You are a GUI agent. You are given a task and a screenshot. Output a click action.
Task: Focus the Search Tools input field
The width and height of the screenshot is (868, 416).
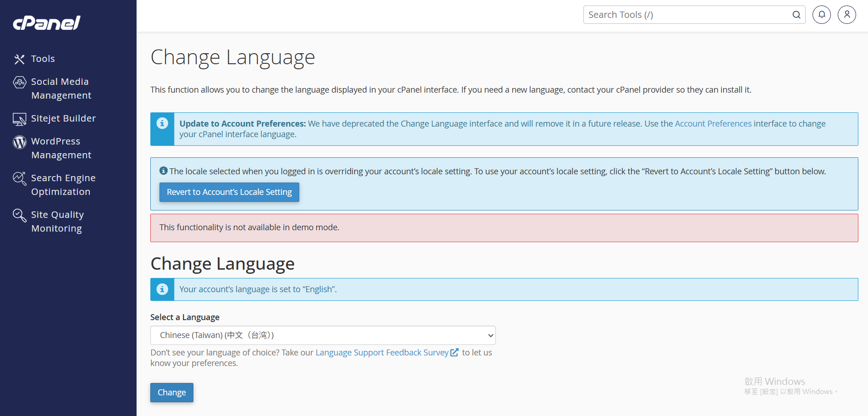click(687, 15)
